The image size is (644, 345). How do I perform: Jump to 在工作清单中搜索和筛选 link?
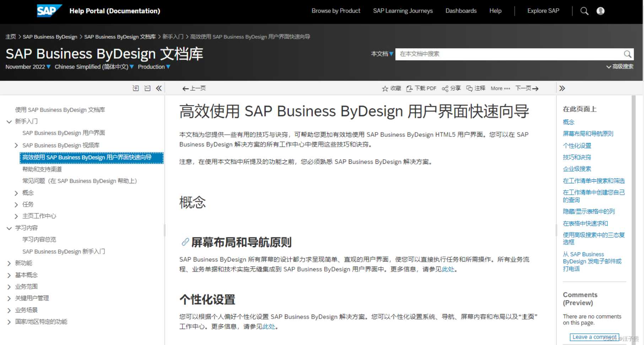[x=594, y=181]
